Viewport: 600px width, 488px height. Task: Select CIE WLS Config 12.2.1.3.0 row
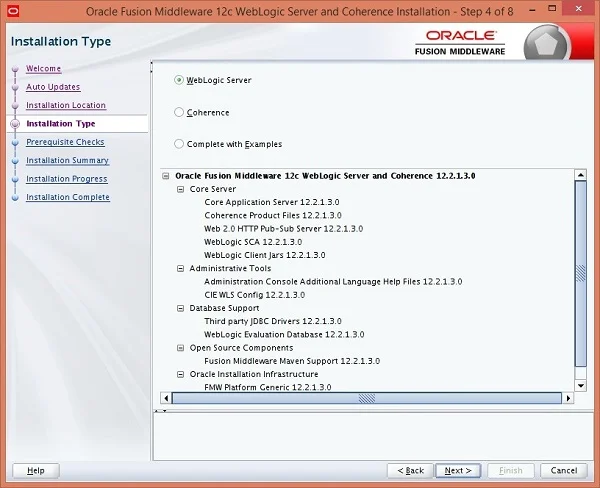tap(254, 295)
